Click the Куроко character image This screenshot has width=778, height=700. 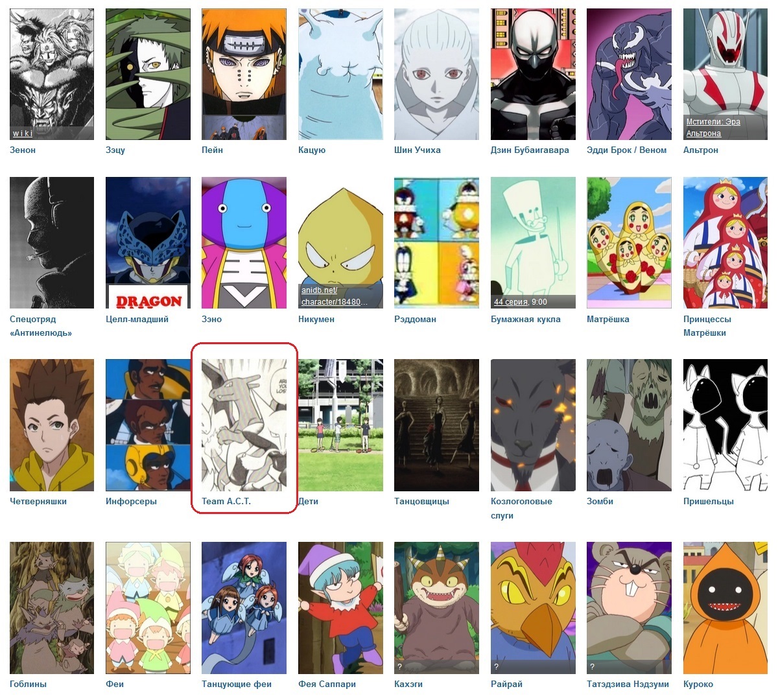tap(725, 608)
